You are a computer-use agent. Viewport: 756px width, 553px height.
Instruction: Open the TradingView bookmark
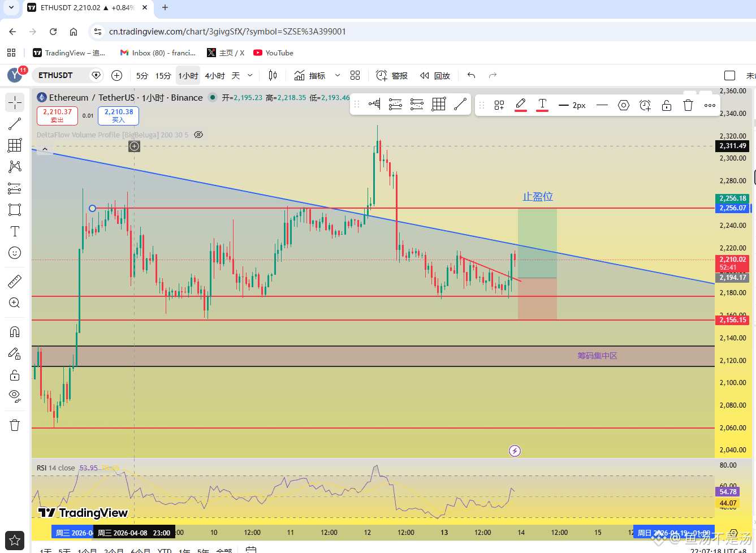click(x=69, y=53)
